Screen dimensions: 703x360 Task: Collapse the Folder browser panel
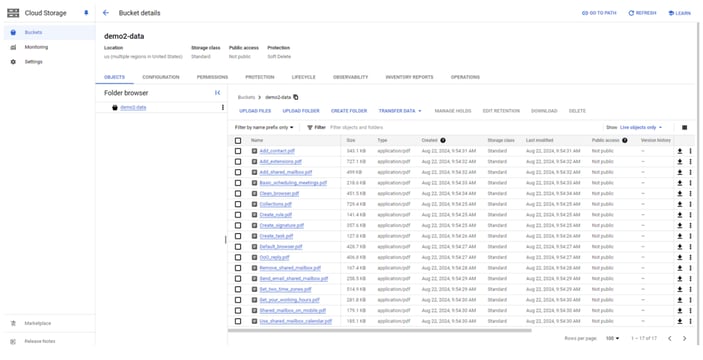tap(217, 93)
